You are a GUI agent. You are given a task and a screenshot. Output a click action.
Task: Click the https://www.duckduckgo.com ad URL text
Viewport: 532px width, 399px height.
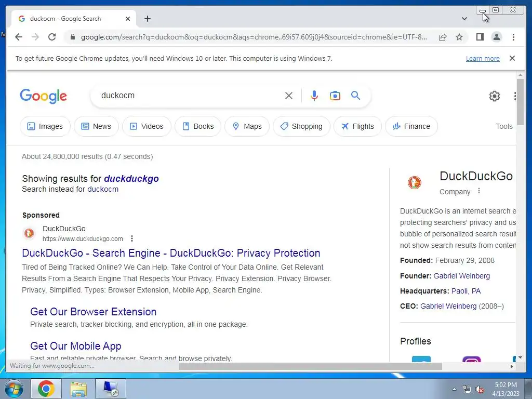pyautogui.click(x=83, y=239)
